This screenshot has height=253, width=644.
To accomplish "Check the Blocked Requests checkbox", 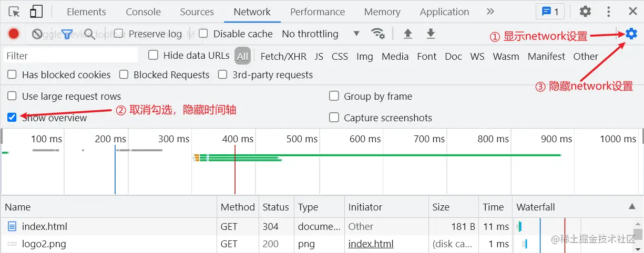I will (124, 75).
